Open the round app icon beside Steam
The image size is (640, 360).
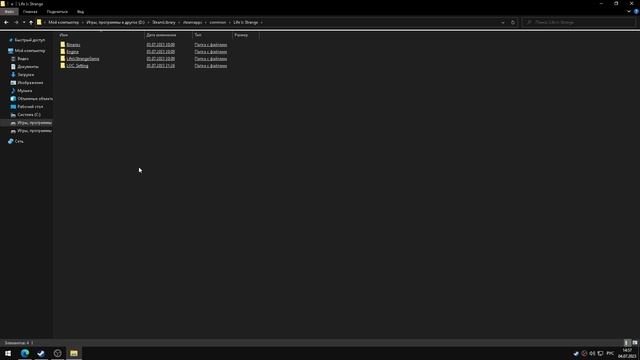(x=58, y=353)
